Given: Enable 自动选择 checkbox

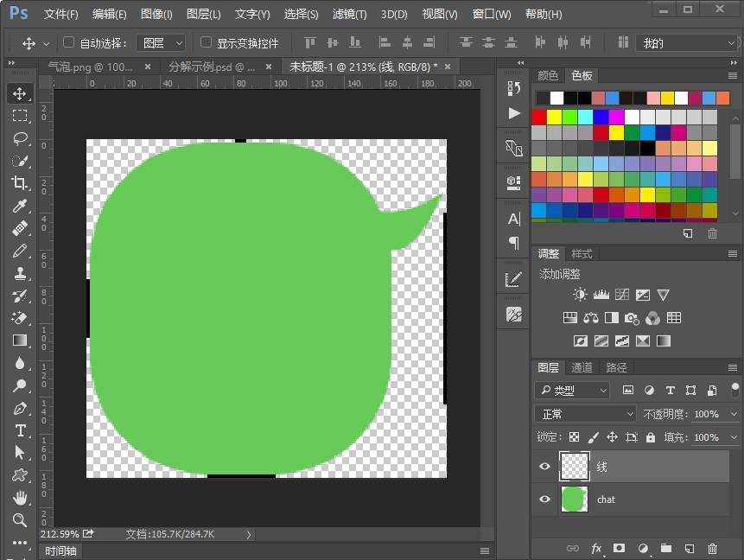Looking at the screenshot, I should (x=69, y=42).
